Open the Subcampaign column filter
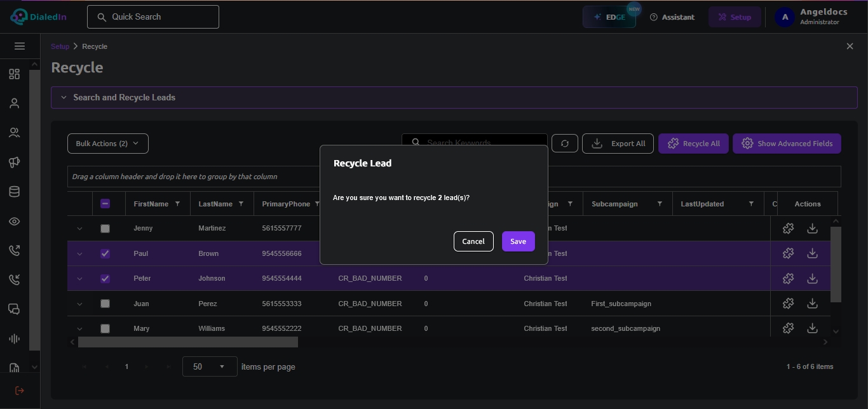The image size is (868, 409). (660, 204)
